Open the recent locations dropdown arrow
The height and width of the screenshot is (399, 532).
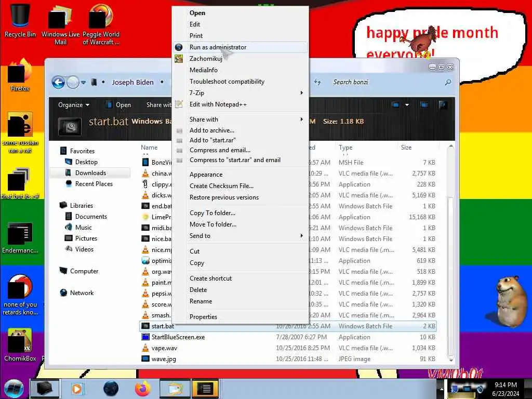point(83,82)
